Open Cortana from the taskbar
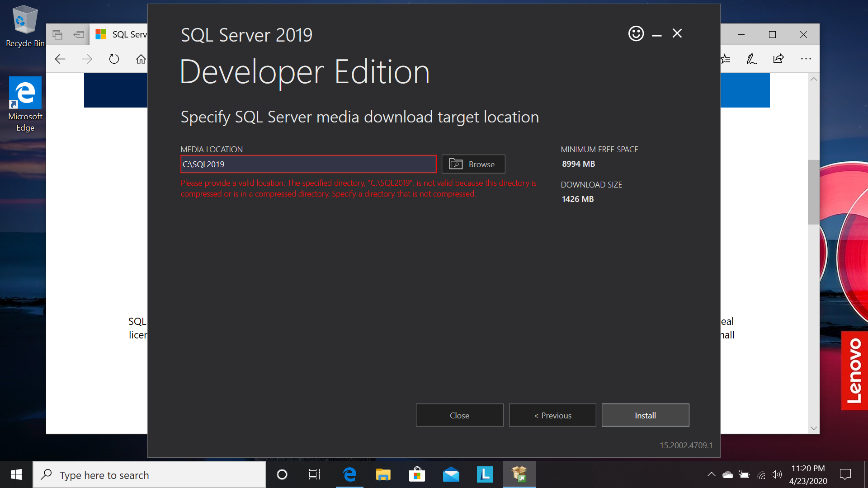The height and width of the screenshot is (488, 868). (x=282, y=474)
